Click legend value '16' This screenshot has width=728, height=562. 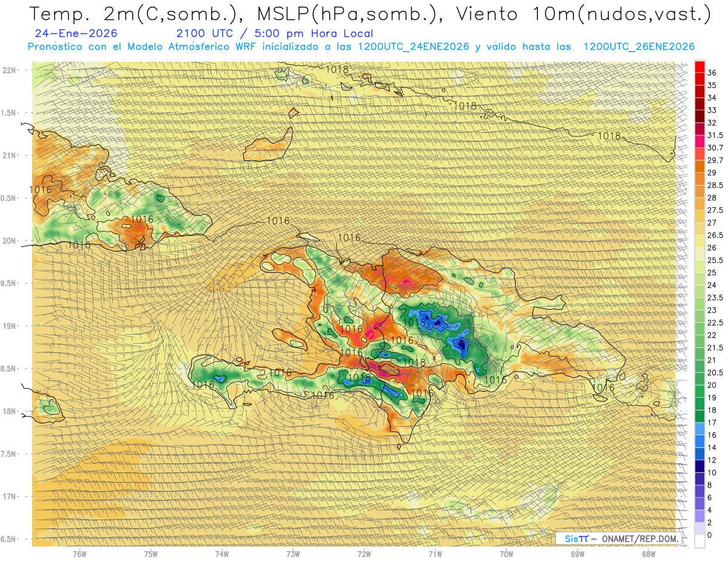[x=712, y=435]
